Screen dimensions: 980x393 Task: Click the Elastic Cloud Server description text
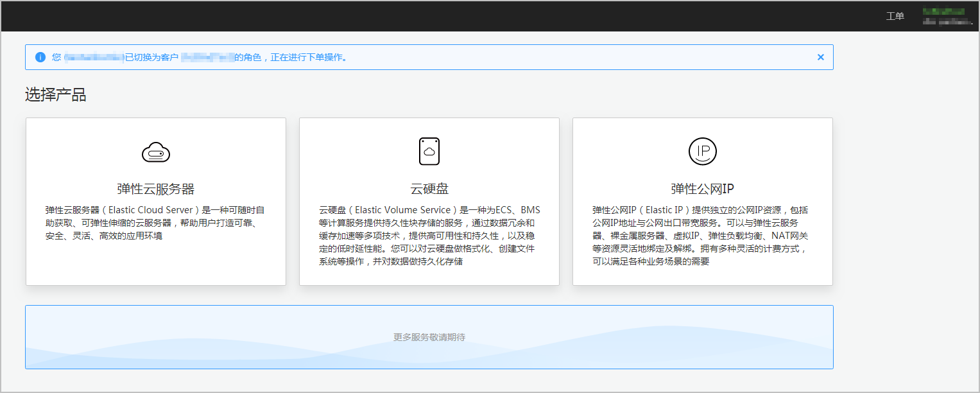(155, 223)
